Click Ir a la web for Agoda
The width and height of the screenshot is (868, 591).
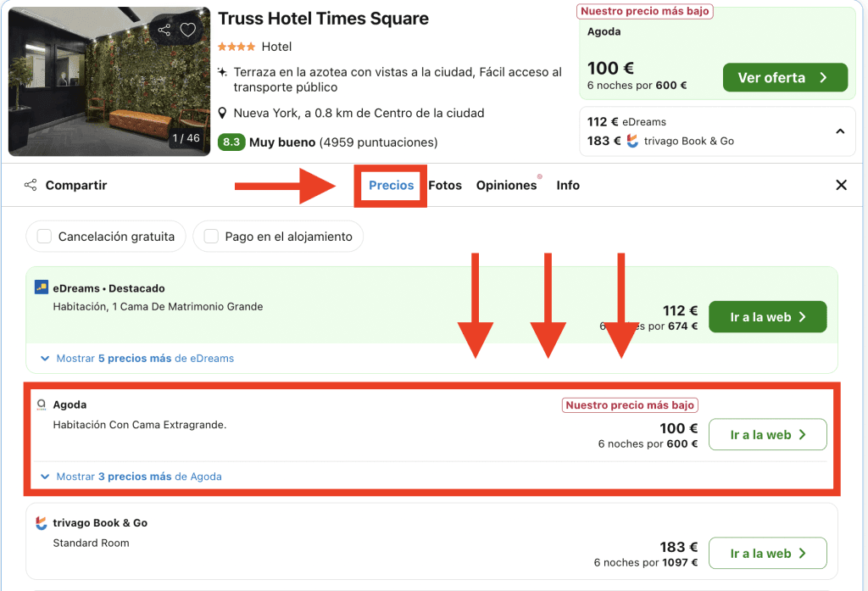pos(767,435)
